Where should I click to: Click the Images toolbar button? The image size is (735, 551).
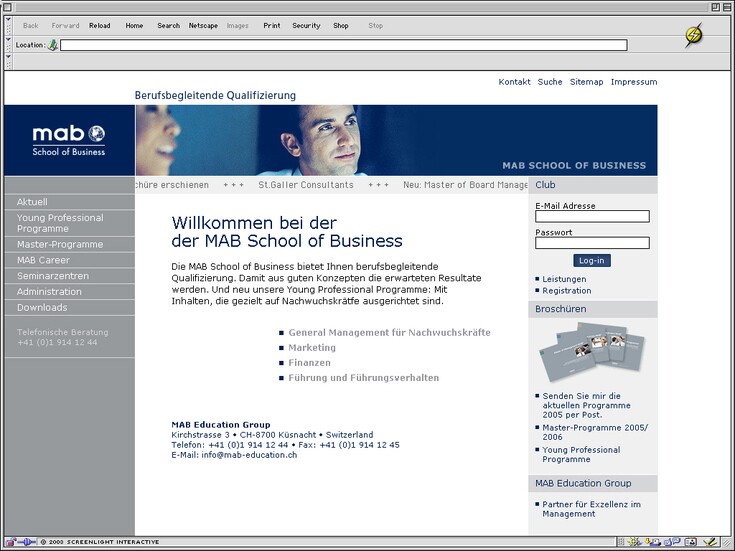(x=238, y=26)
